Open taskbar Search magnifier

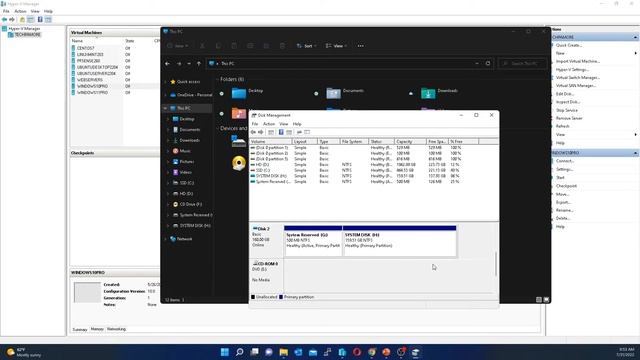coord(240,352)
